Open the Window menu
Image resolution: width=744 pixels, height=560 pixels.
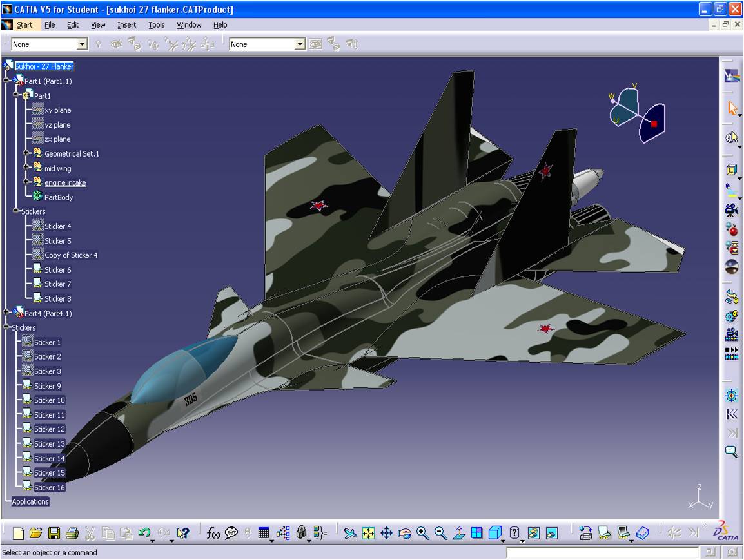coord(189,24)
